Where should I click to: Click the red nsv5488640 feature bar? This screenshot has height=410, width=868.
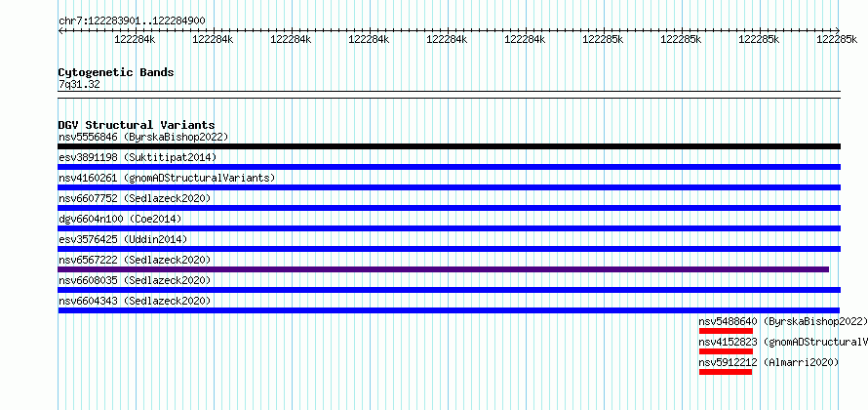[x=726, y=331]
